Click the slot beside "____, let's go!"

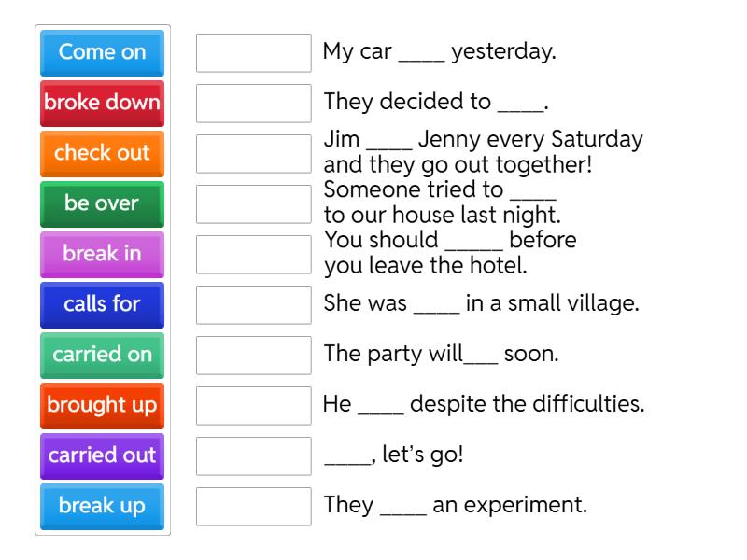pyautogui.click(x=253, y=456)
